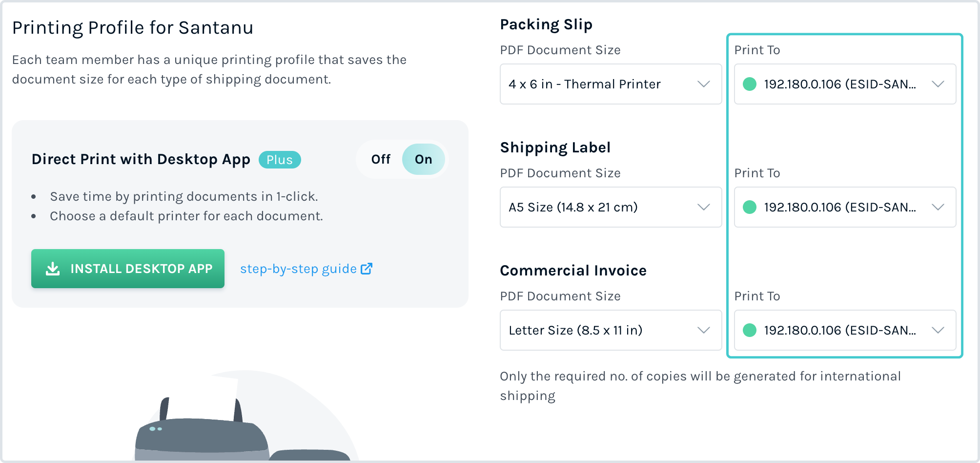Open Commercial Invoice Letter Size dropdown
The image size is (980, 463).
pyautogui.click(x=611, y=330)
